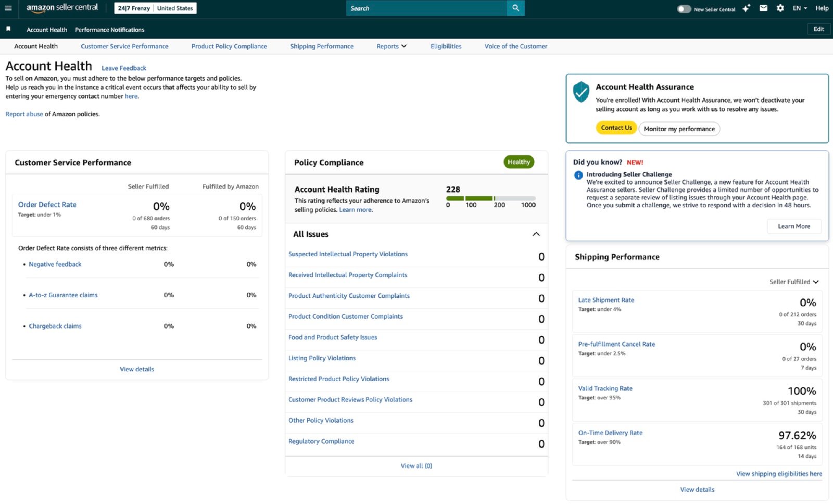
Task: Open Suspected Intellectual Property Violations
Action: (348, 254)
